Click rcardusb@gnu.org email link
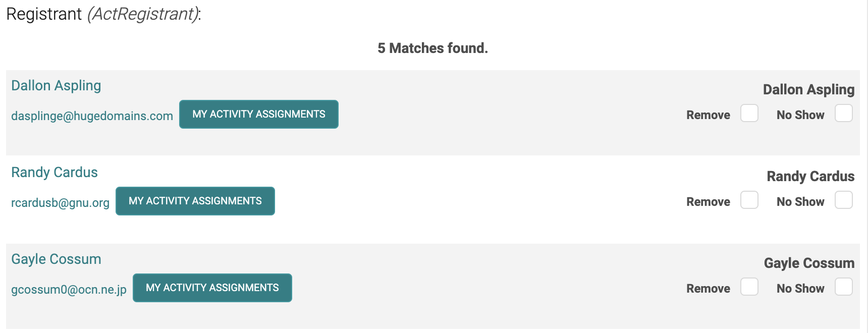 pyautogui.click(x=60, y=203)
